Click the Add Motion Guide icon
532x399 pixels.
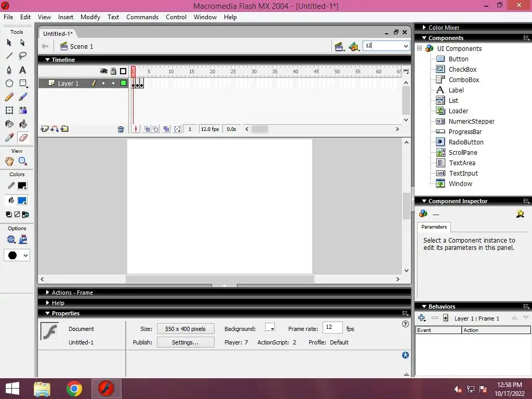click(54, 129)
